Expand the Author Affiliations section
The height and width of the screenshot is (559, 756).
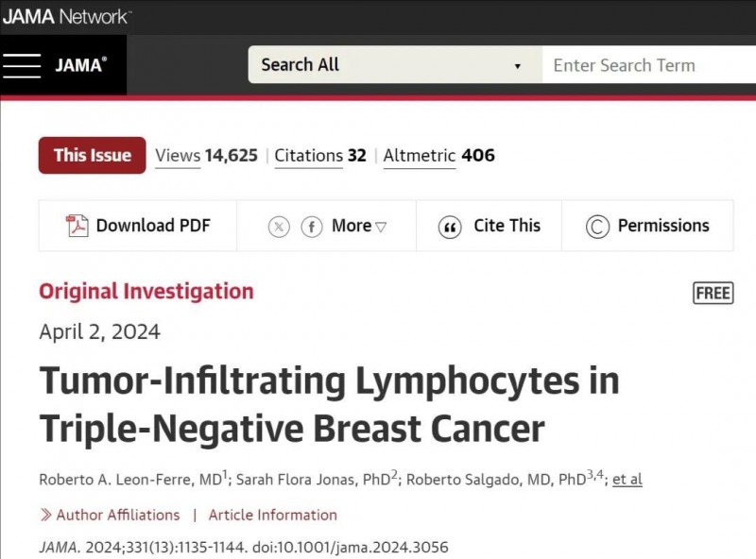point(111,515)
